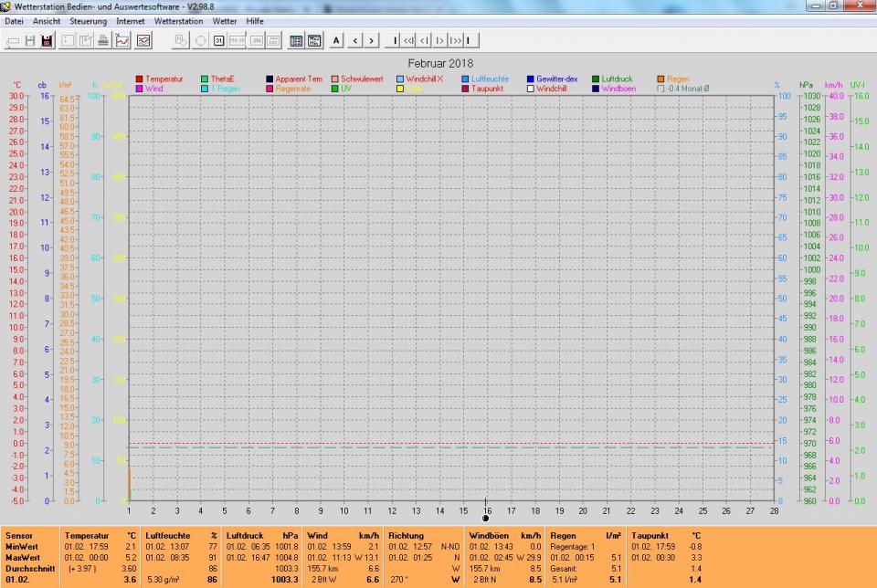Click the printer icon in the toolbar
Viewport: 877px width, 588px height.
(103, 40)
